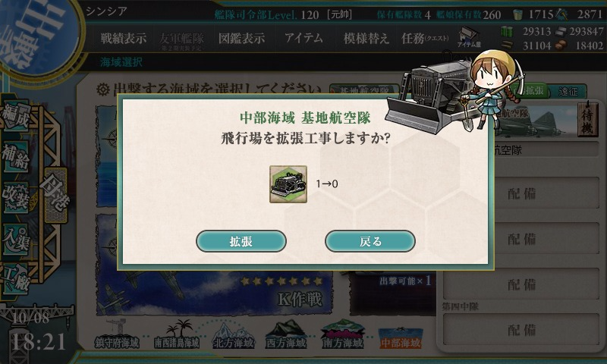
Task: Click the bulldozer construction item icon
Action: click(288, 184)
